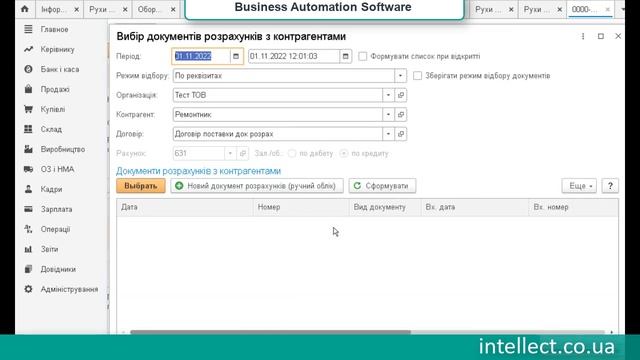Click the ОЗ і НМА truck icon
The image size is (640, 360).
(28, 169)
